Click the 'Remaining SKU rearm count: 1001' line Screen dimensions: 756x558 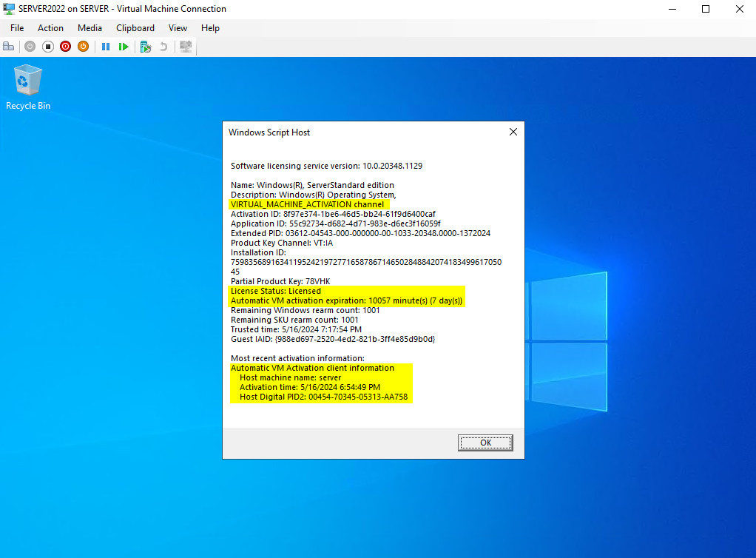[294, 320]
